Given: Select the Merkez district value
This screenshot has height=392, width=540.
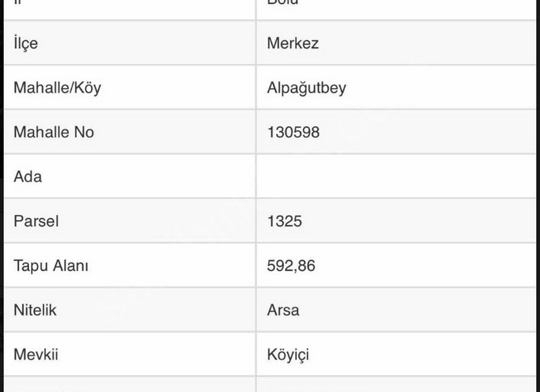Looking at the screenshot, I should 292,43.
